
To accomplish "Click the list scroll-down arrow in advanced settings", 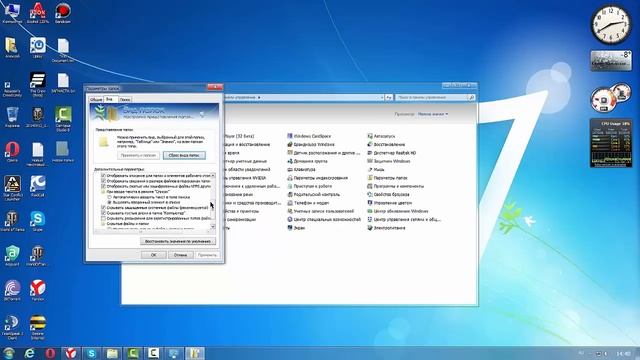I will [x=213, y=226].
